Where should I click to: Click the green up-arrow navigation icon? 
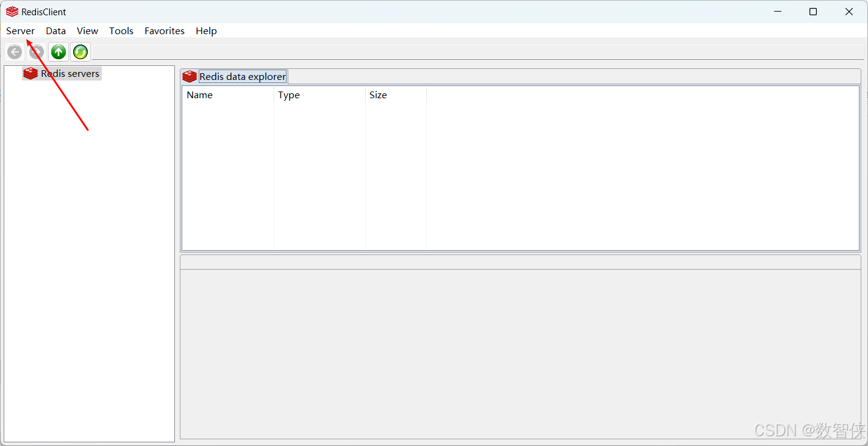click(x=58, y=52)
